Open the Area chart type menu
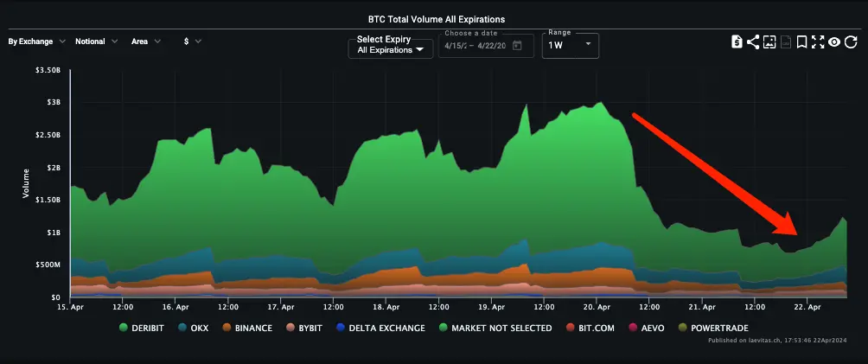Viewport: 868px width, 364px height. pyautogui.click(x=145, y=41)
